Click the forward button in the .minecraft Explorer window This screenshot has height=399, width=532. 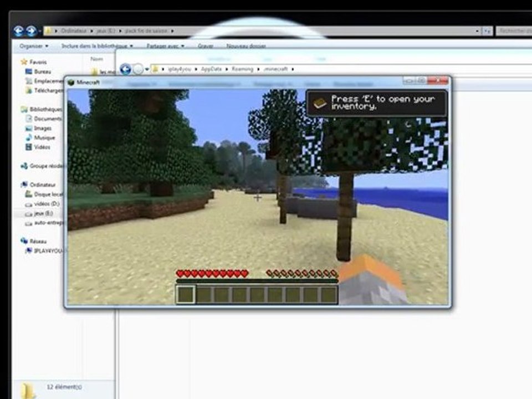[x=138, y=69]
